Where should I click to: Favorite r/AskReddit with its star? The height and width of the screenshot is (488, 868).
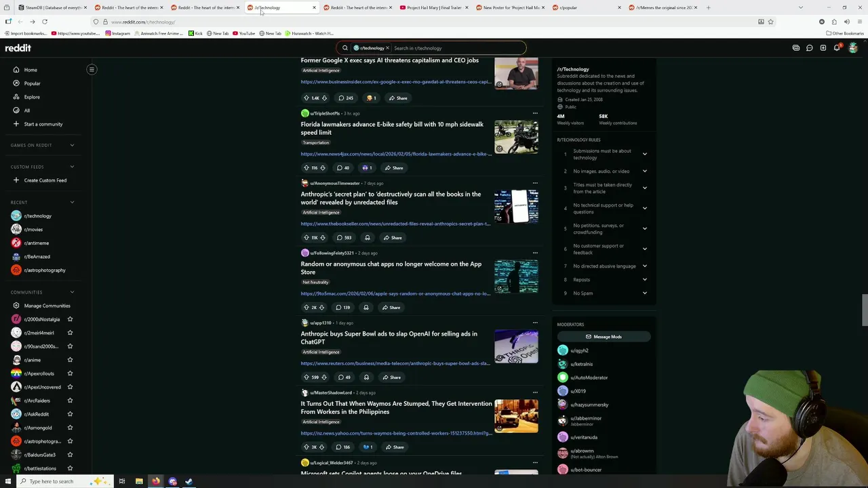click(x=70, y=414)
